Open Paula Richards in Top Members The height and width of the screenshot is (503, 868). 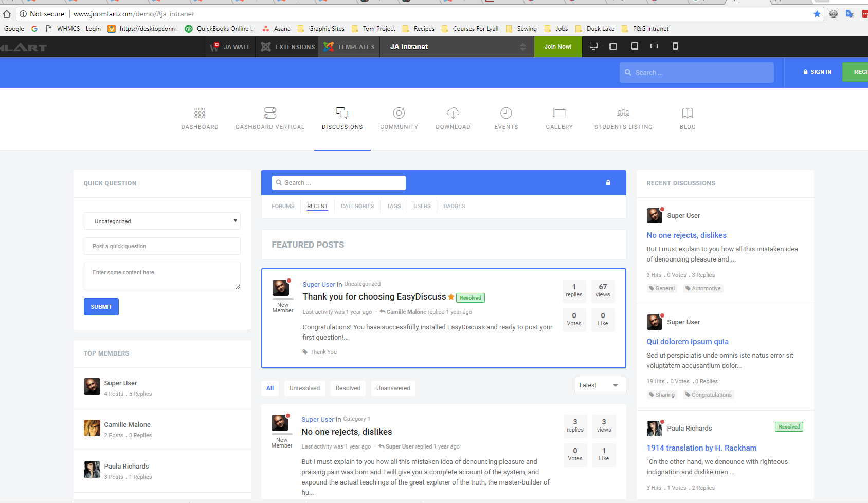point(126,467)
